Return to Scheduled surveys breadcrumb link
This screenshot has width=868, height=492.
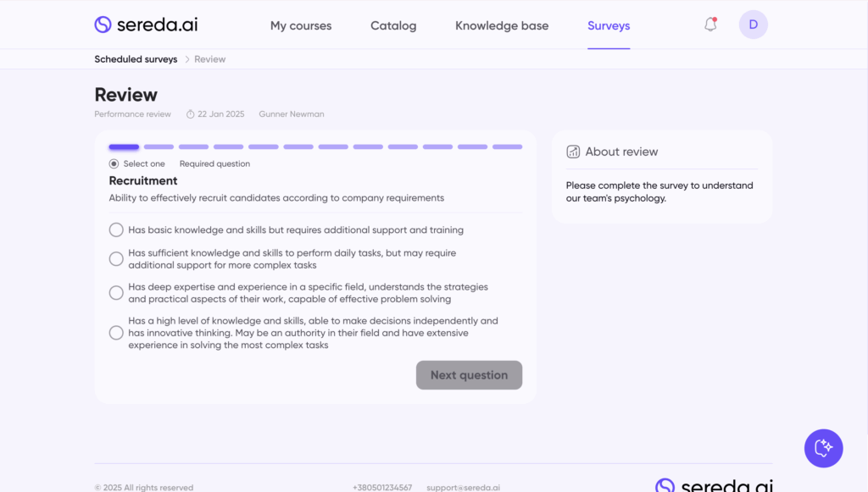point(136,59)
